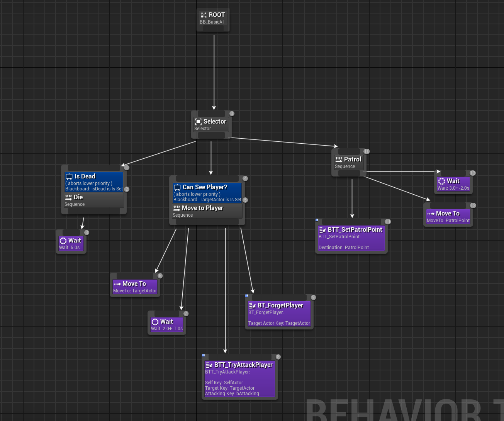This screenshot has width=504, height=421.
Task: Click execution index badge 10 on Patrol node
Action: 367,151
